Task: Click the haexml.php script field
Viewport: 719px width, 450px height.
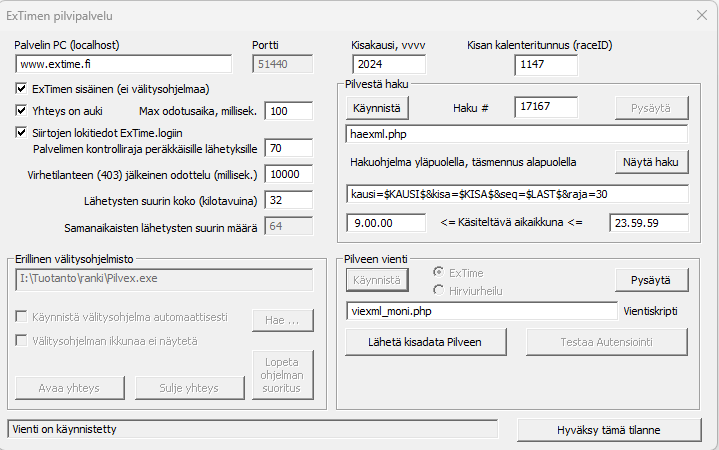Action: tap(516, 134)
